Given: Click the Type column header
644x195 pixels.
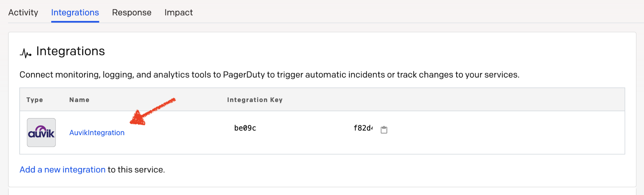Looking at the screenshot, I should pyautogui.click(x=35, y=100).
